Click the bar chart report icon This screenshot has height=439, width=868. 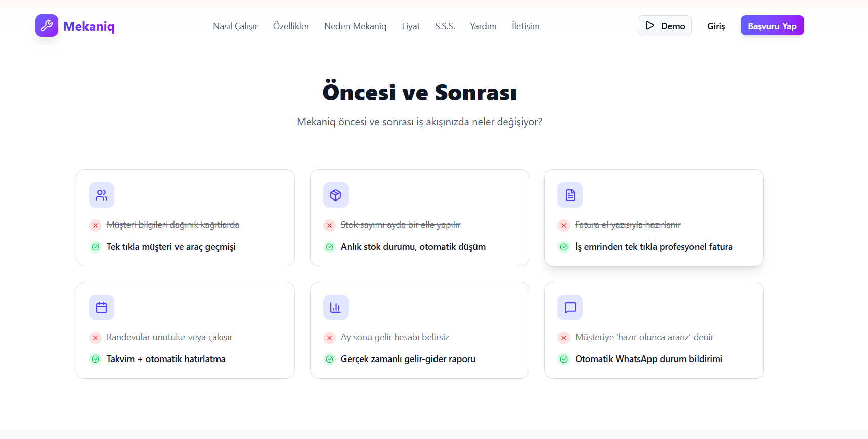336,307
